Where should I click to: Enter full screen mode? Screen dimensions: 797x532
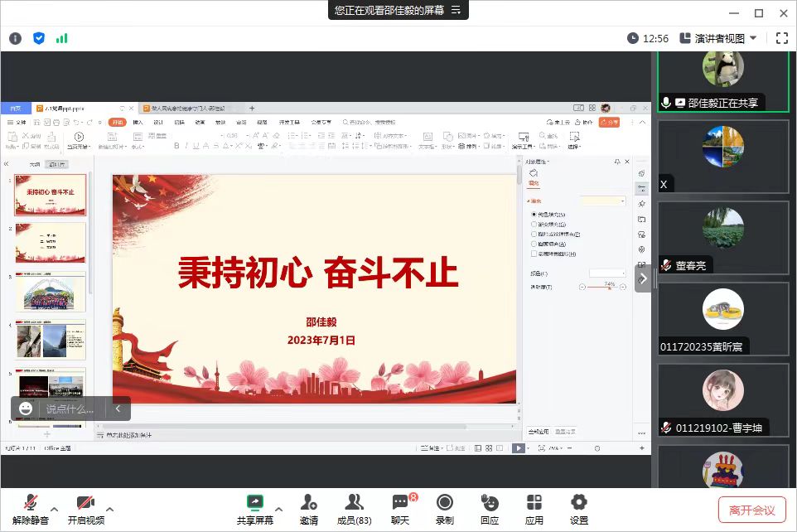(x=781, y=38)
